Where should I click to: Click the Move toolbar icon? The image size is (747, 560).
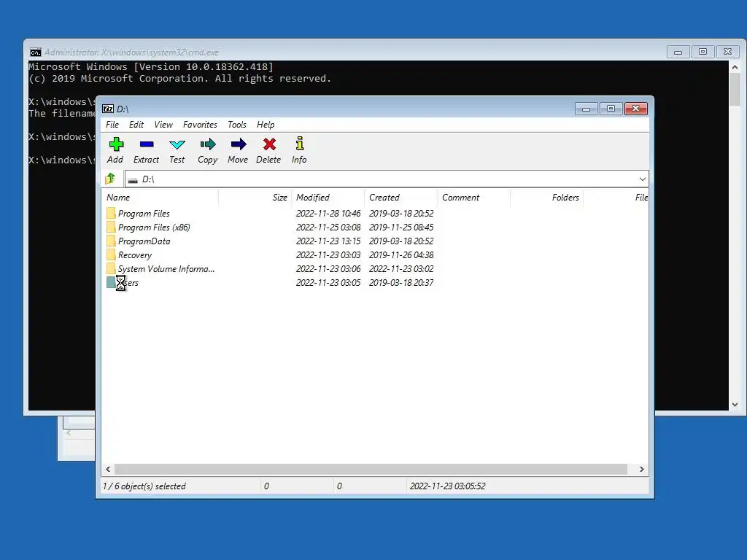tap(239, 144)
